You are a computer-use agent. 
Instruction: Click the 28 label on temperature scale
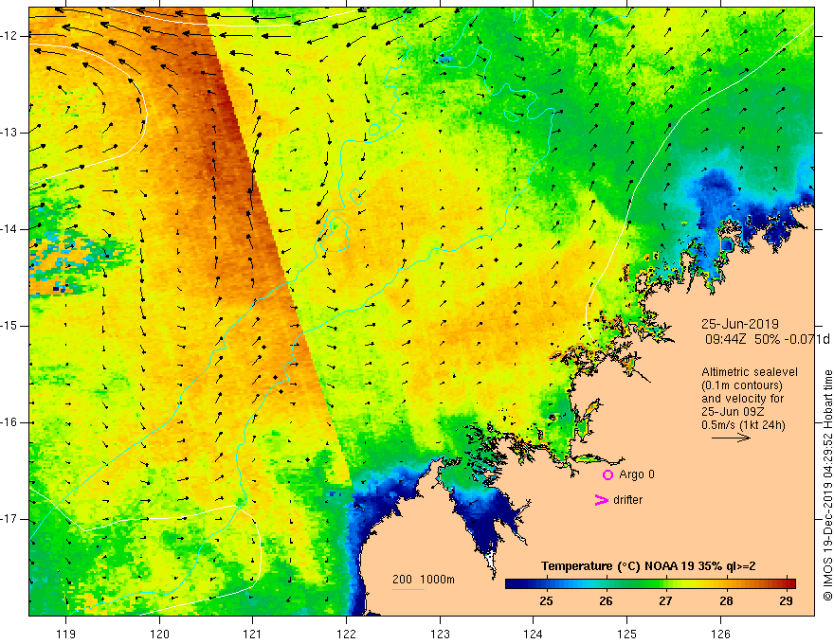[726, 601]
